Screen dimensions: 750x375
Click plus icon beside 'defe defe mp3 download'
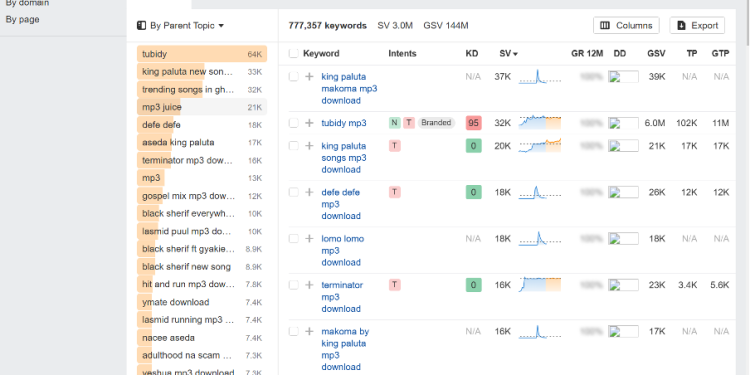309,192
